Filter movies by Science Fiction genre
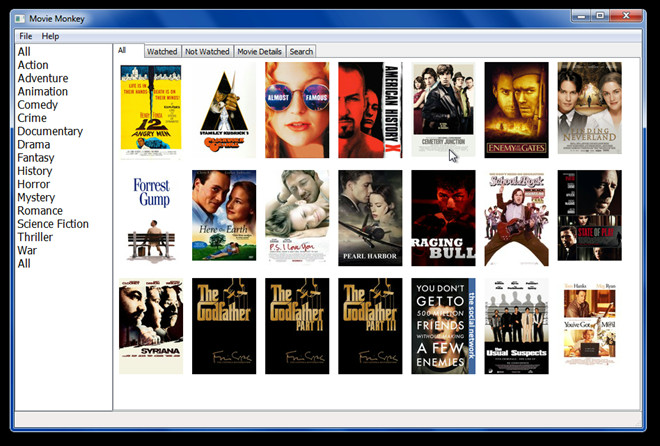Screen dimensions: 660x446 point(53,224)
